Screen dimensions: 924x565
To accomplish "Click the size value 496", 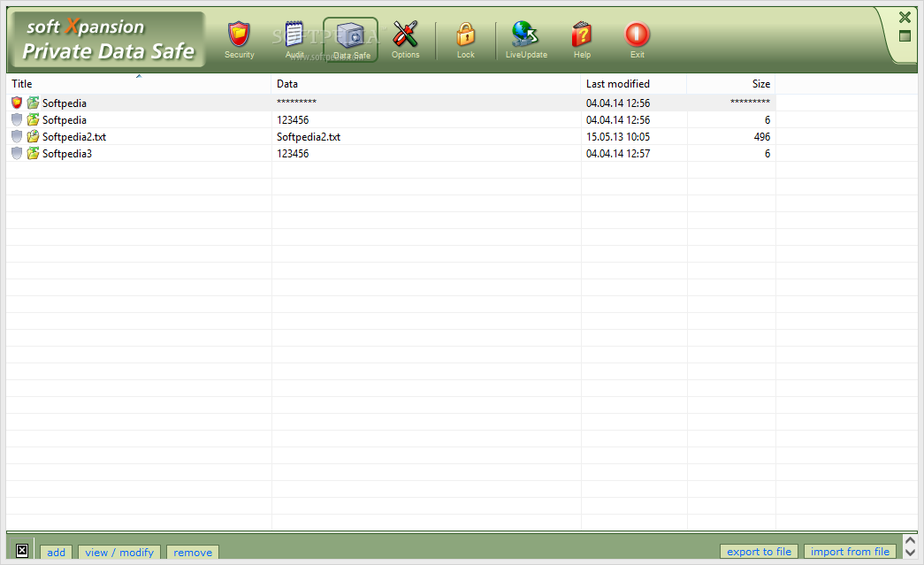I will [762, 137].
